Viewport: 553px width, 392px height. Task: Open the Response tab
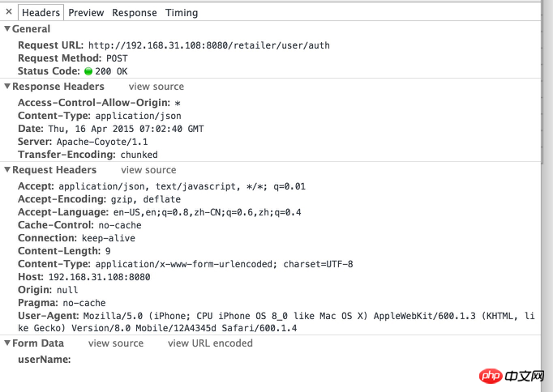[135, 13]
